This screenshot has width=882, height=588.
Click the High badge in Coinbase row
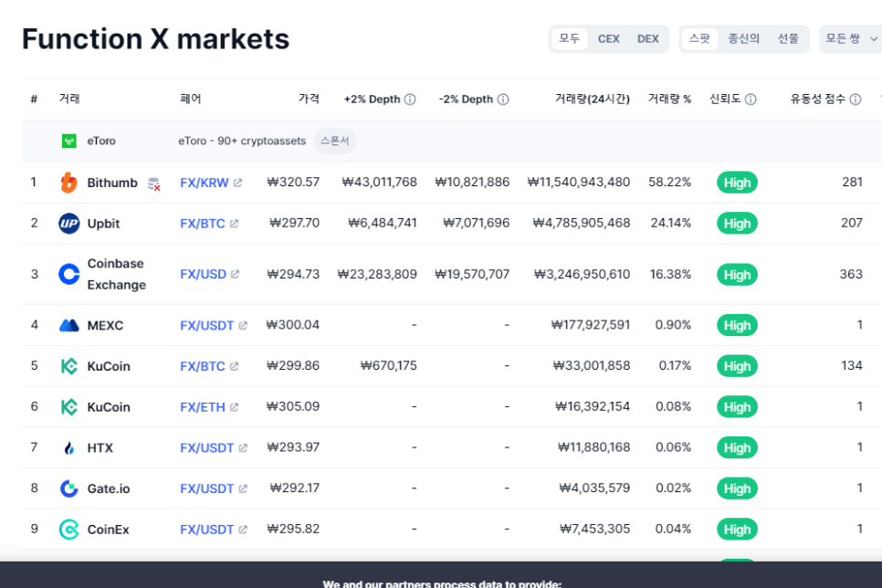point(737,275)
